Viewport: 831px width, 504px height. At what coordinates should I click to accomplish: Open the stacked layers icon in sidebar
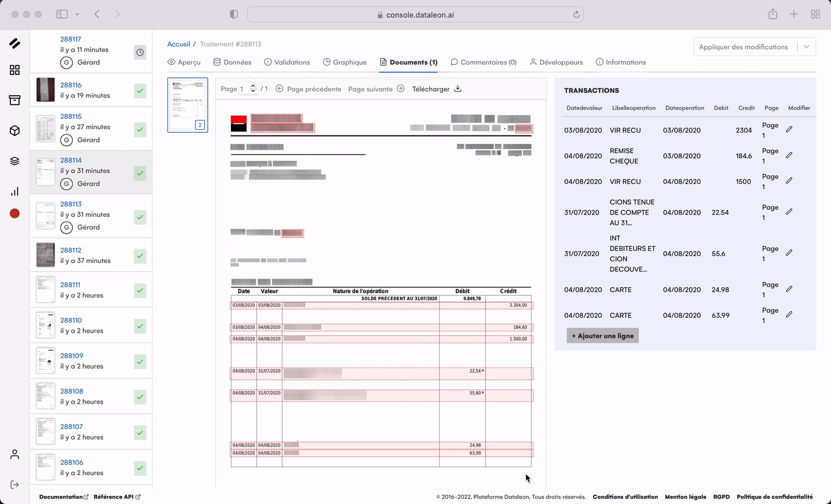[15, 161]
